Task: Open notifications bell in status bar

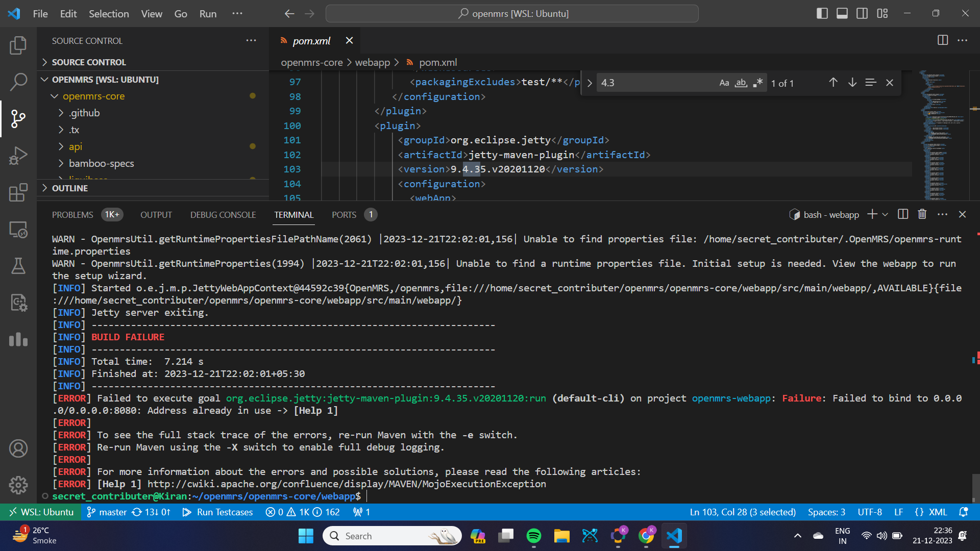Action: coord(964,512)
